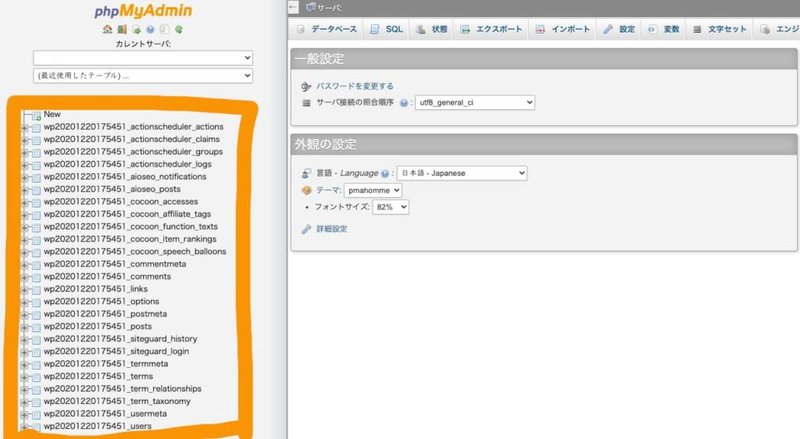
Task: Open table wp2020122175451_cocoon_speech_balloons
Action: [135, 252]
